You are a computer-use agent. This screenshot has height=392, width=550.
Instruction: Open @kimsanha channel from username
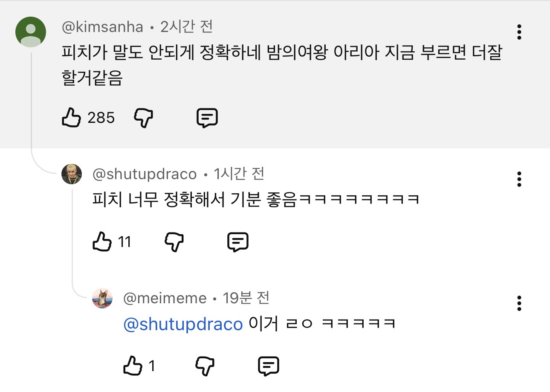coord(102,27)
